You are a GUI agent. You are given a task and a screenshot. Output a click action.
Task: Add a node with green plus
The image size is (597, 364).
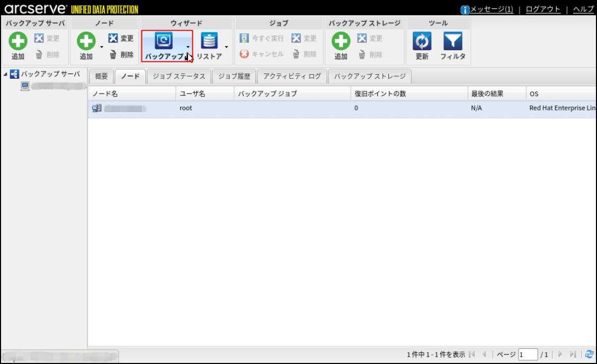[x=86, y=46]
